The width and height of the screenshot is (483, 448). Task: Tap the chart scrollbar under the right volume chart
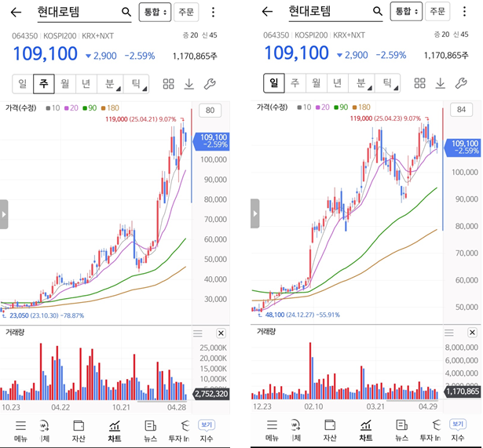point(412,401)
